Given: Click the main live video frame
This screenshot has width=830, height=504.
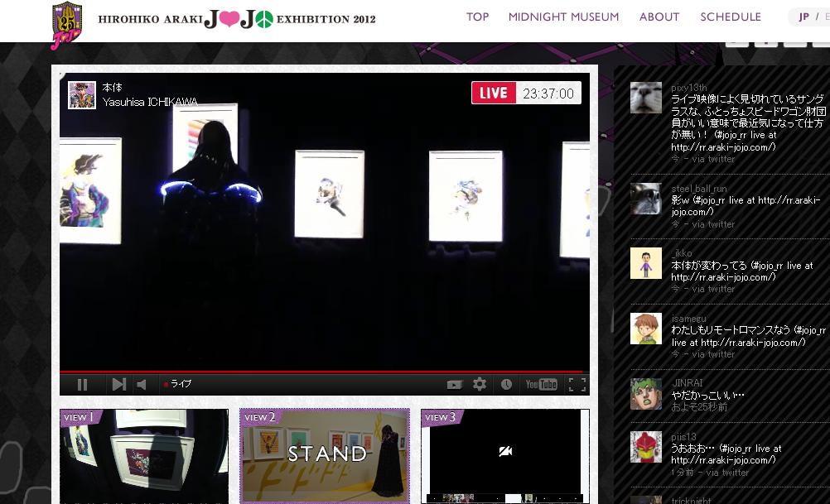Looking at the screenshot, I should (325, 222).
